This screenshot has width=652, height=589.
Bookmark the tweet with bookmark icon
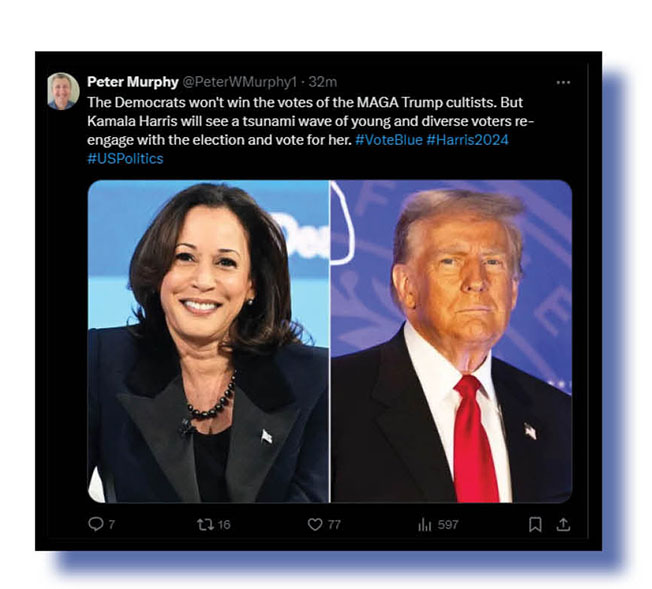point(535,524)
